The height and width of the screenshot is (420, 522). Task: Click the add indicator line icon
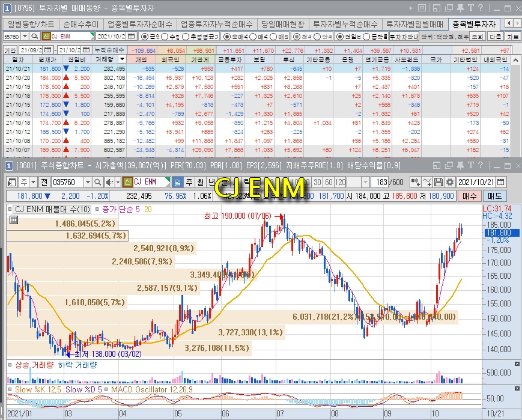click(427, 182)
